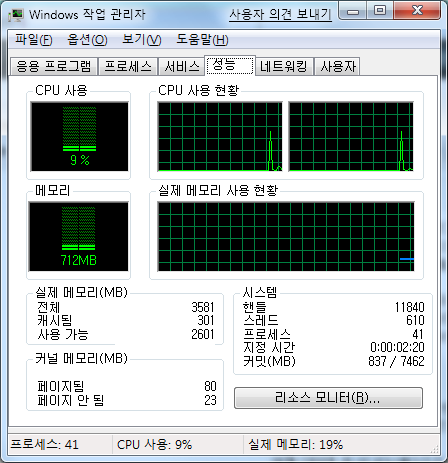Open the 보기(V) menu
Screen dimensions: 448x463
coord(142,40)
